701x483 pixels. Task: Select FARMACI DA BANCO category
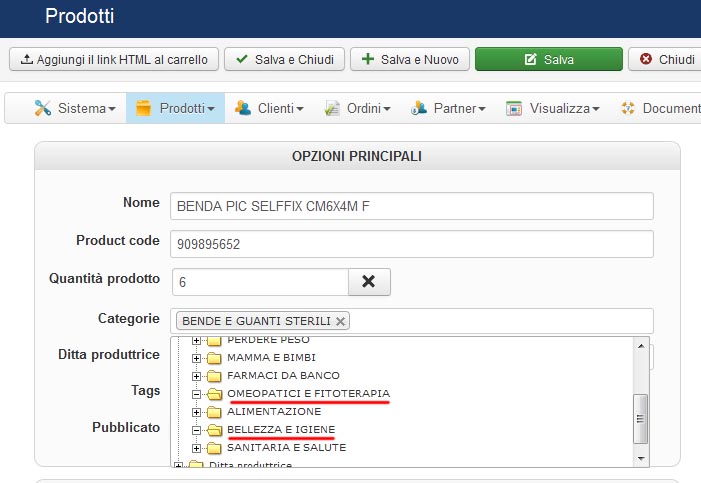tap(283, 376)
